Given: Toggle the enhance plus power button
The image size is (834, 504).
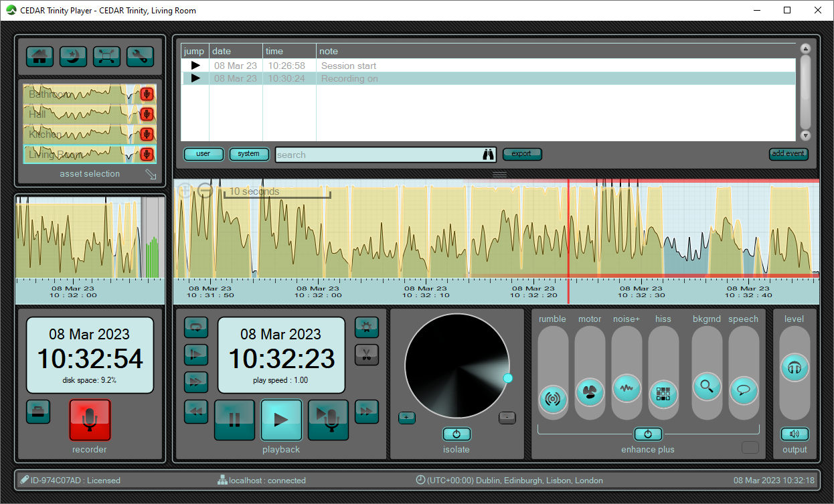Looking at the screenshot, I should (x=648, y=434).
